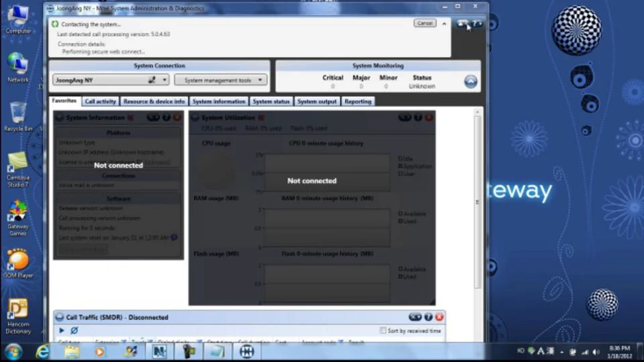Clear Call Traffic records with slashed-circle icon

[x=74, y=330]
